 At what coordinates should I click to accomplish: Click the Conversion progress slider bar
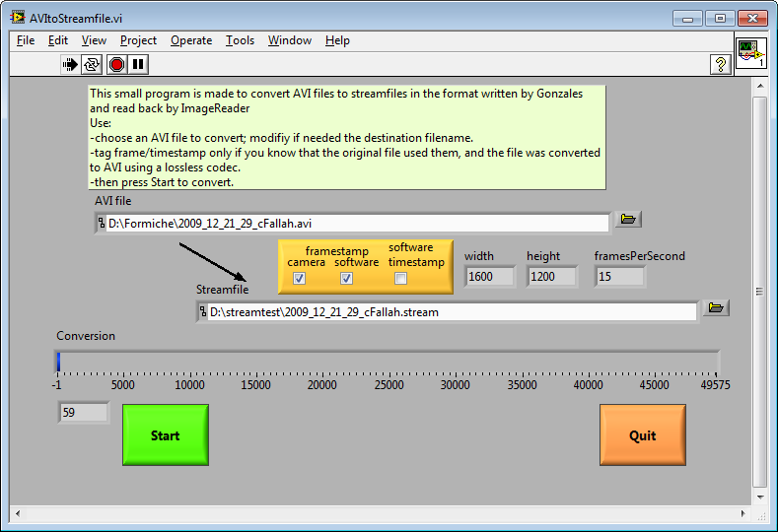[388, 362]
